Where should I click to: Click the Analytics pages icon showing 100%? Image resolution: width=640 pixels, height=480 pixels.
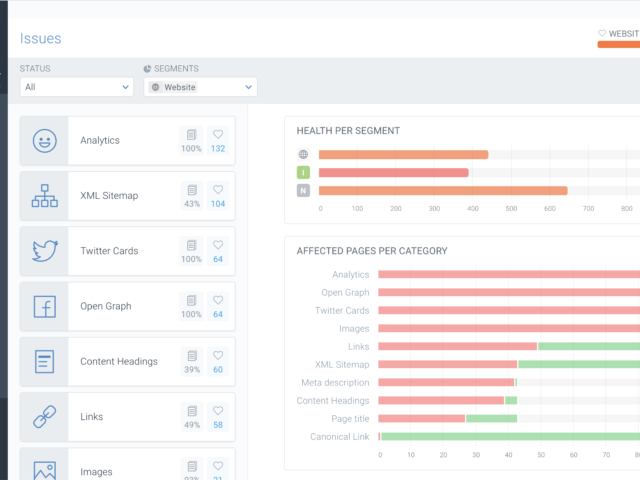191,140
